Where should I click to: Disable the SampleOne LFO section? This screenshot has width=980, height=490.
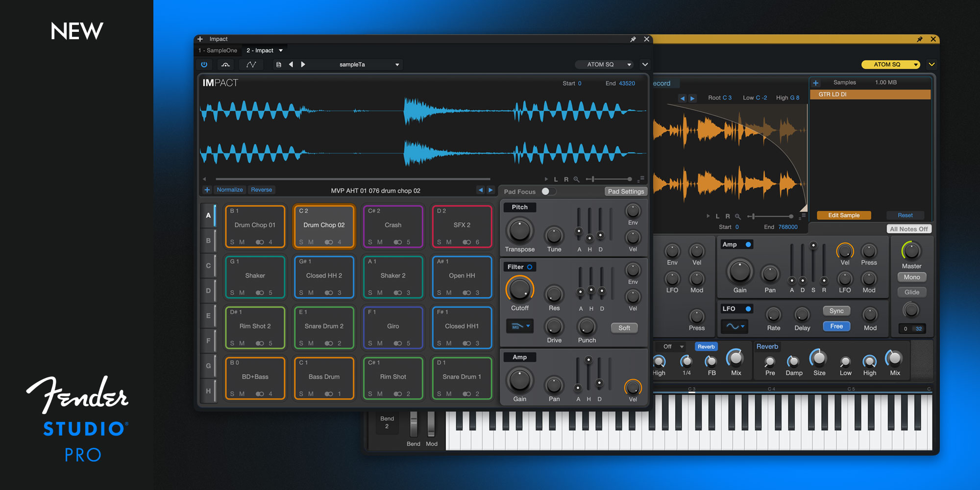pos(748,309)
